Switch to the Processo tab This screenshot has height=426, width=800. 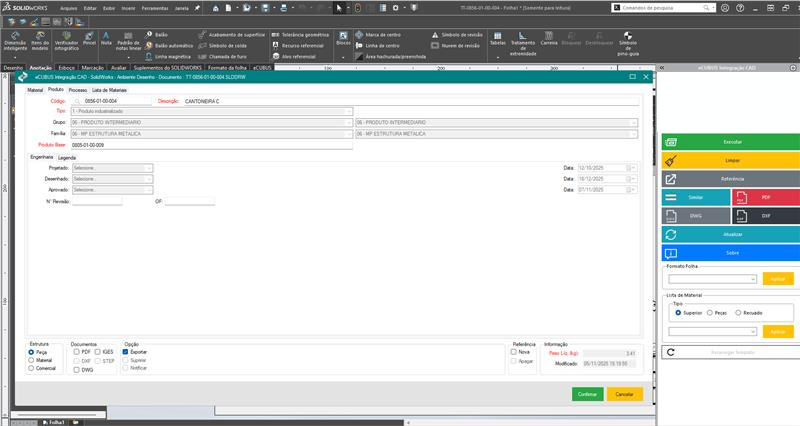pos(77,90)
